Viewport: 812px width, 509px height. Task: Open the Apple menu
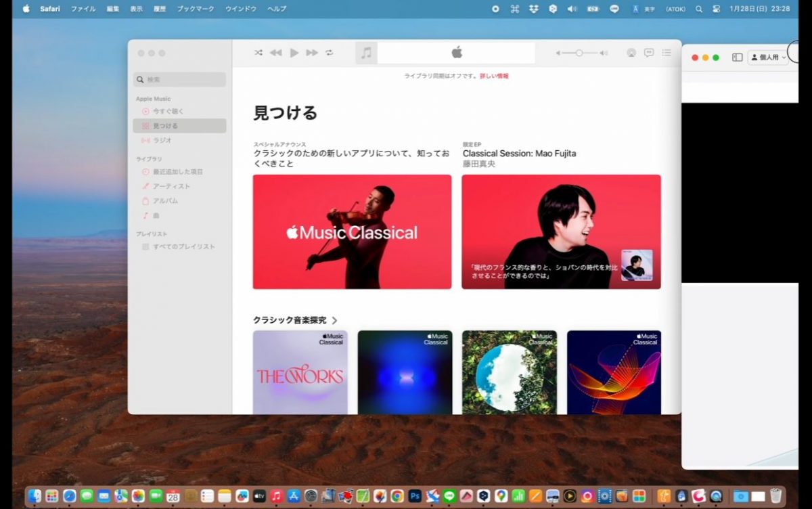26,9
